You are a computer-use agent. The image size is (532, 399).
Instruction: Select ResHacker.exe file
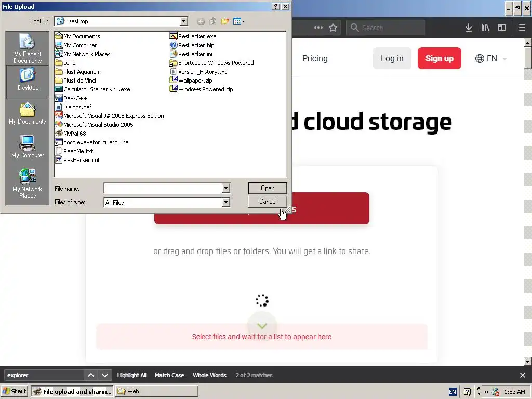click(x=193, y=36)
